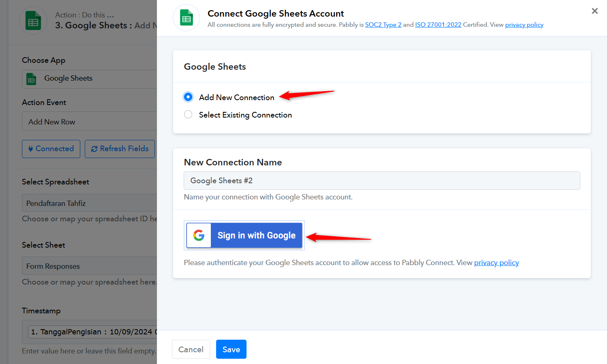Open the Choose App Google Sheets dropdown
Image resolution: width=607 pixels, height=364 pixels.
point(89,79)
